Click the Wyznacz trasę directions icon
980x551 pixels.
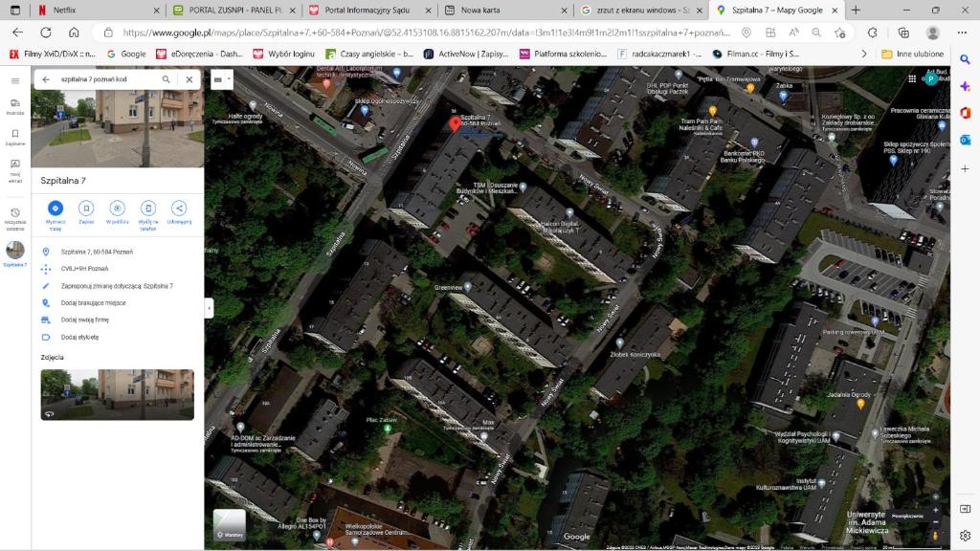55,208
